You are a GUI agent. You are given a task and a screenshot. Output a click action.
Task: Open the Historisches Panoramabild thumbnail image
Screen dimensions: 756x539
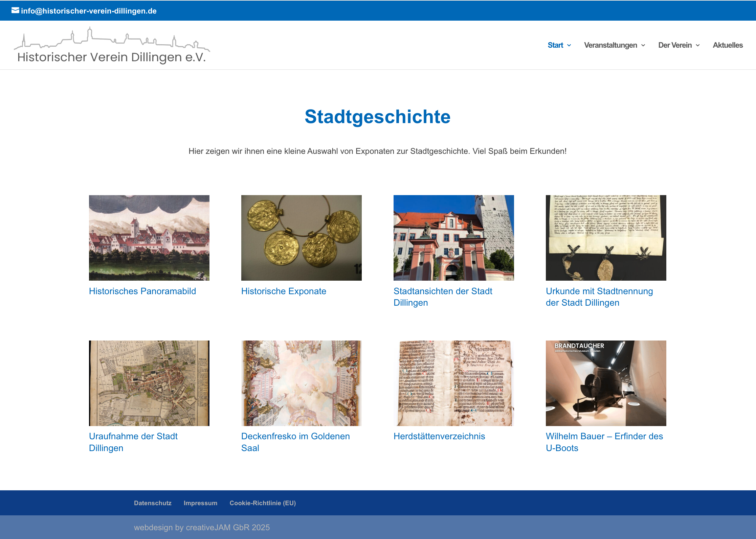(x=149, y=238)
